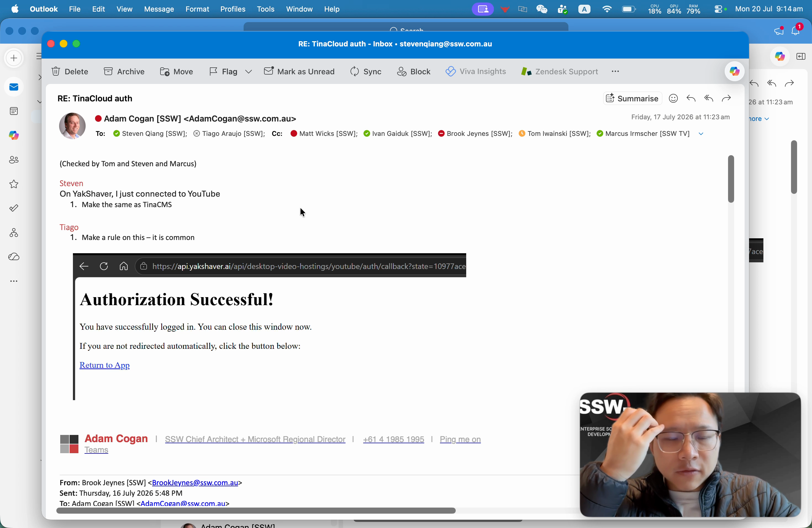Click the screen mirroring icon in menu bar
This screenshot has width=812, height=528.
click(483, 9)
